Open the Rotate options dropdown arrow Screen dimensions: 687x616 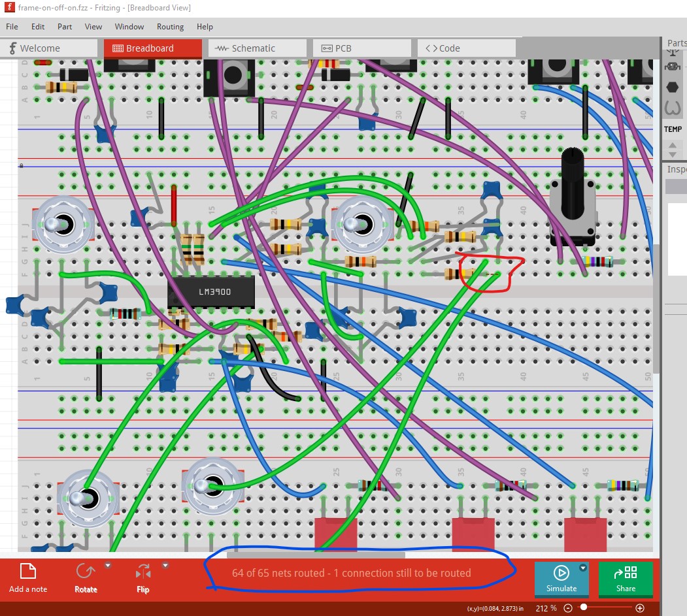(x=109, y=566)
